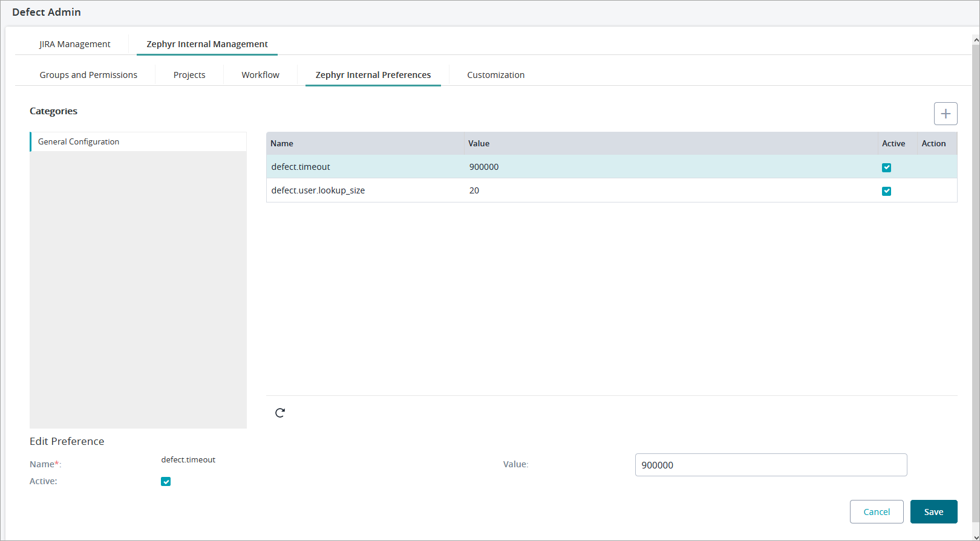Click the scrollbar up arrow

coord(976,40)
